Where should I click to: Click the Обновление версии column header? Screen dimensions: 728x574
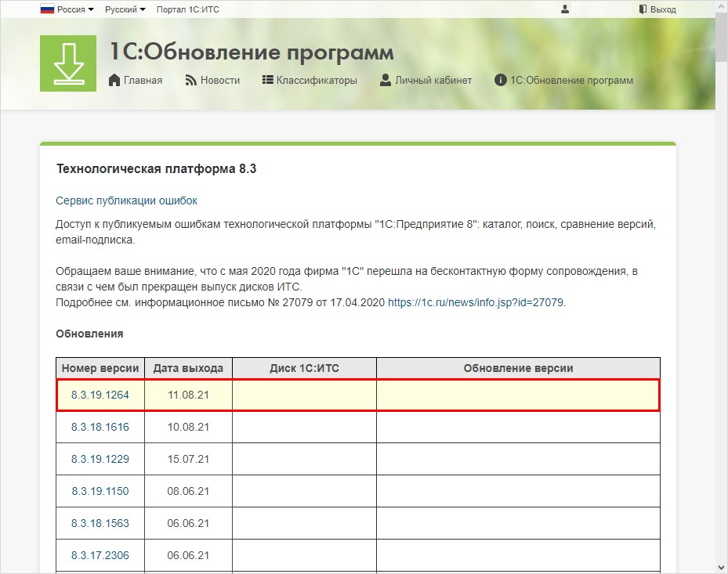pyautogui.click(x=518, y=368)
